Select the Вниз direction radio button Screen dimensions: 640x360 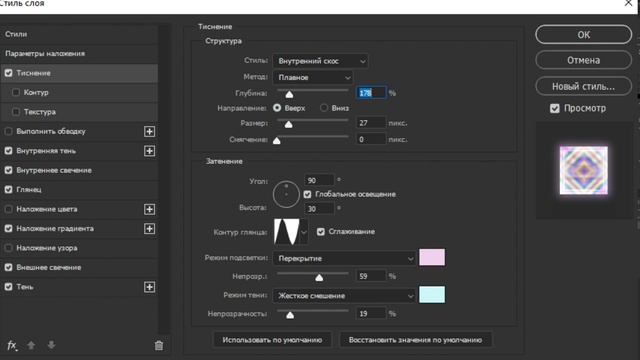pos(324,108)
